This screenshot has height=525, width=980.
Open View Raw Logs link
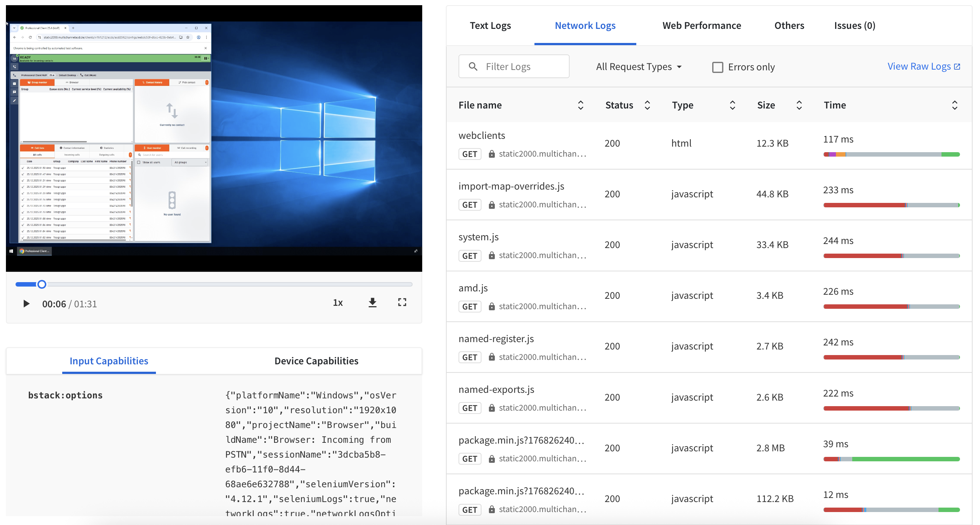923,67
